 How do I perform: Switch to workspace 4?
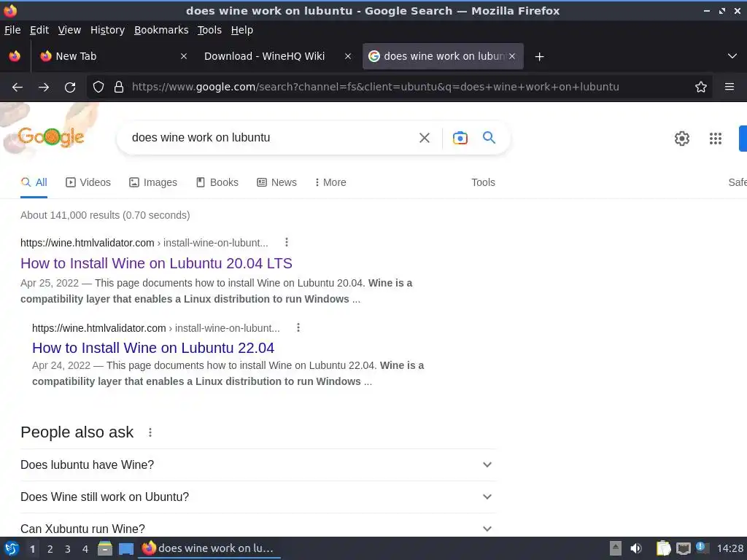(x=85, y=549)
